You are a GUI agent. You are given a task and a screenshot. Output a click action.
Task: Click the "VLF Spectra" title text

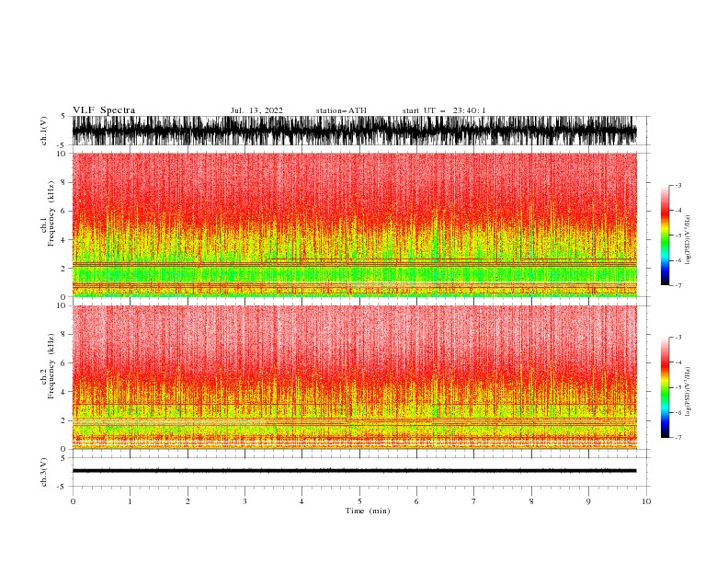(104, 110)
